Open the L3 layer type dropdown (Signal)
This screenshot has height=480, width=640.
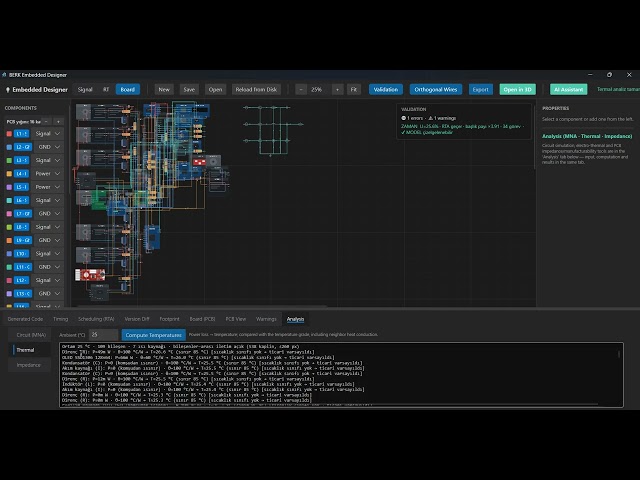click(48, 160)
